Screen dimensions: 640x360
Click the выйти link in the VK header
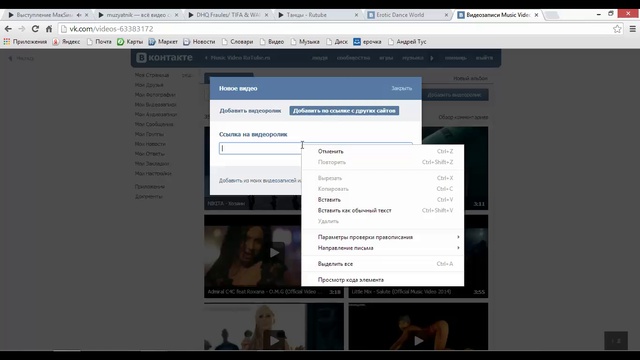tap(484, 58)
